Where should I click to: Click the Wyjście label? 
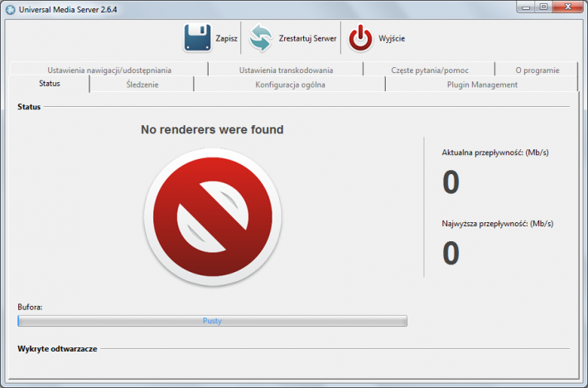pyautogui.click(x=392, y=38)
